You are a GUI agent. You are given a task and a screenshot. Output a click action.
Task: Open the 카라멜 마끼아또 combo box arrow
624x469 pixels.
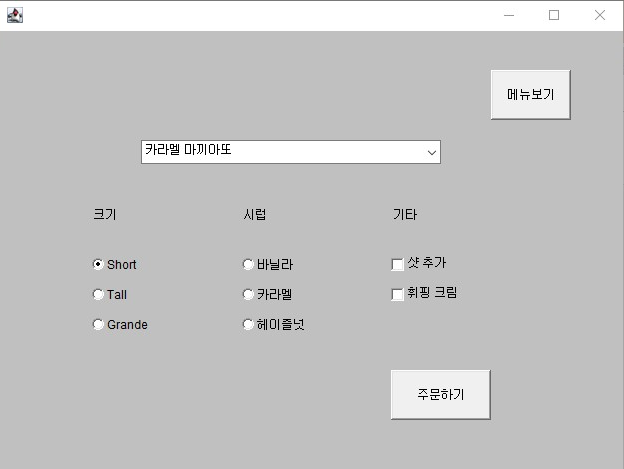click(432, 152)
